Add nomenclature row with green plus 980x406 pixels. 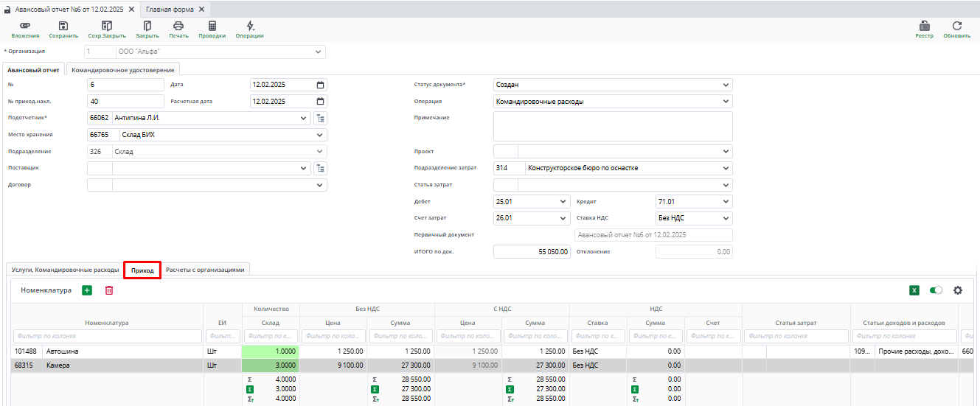(x=87, y=290)
